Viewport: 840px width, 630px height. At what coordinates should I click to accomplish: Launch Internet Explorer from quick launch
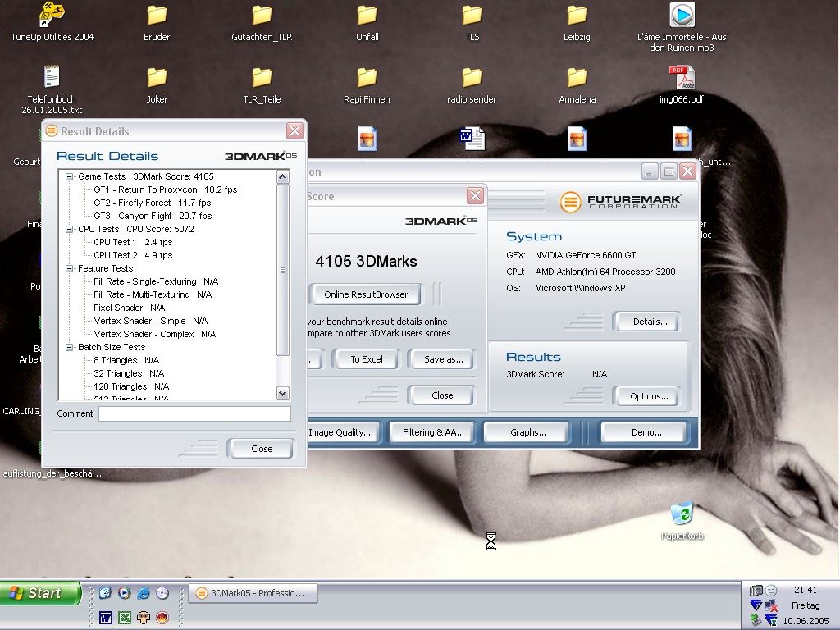[143, 592]
